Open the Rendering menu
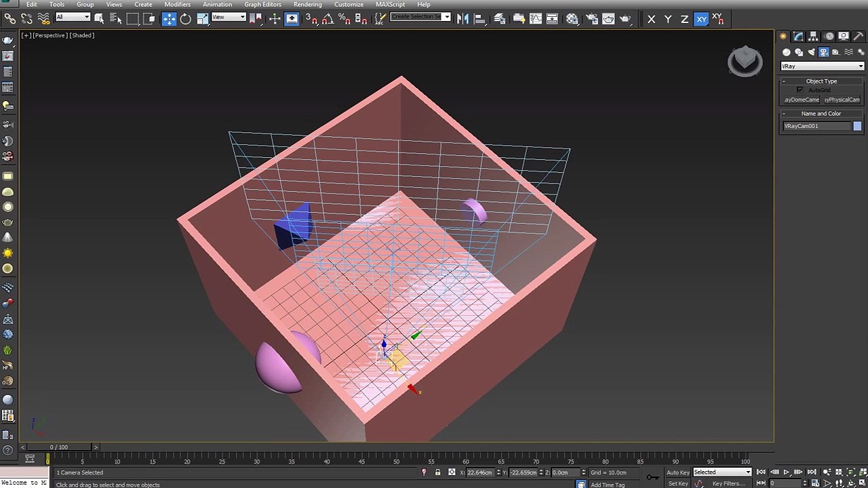Screen dimensions: 868x488 click(x=307, y=5)
